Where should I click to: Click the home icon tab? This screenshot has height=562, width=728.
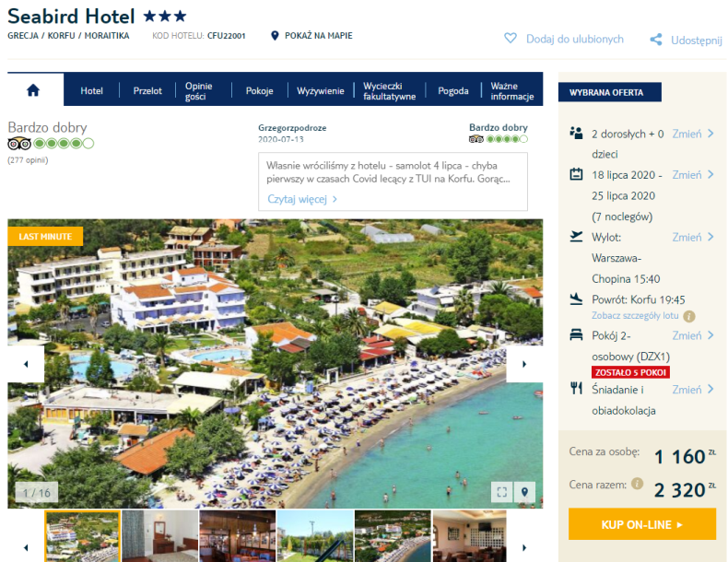tap(33, 90)
